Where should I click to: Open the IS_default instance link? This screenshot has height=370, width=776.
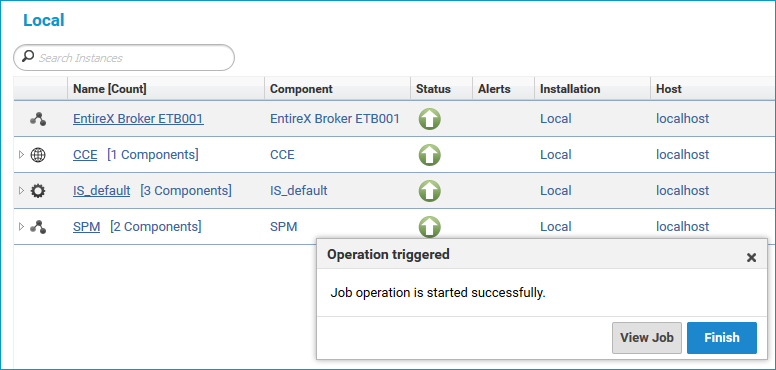coord(101,191)
